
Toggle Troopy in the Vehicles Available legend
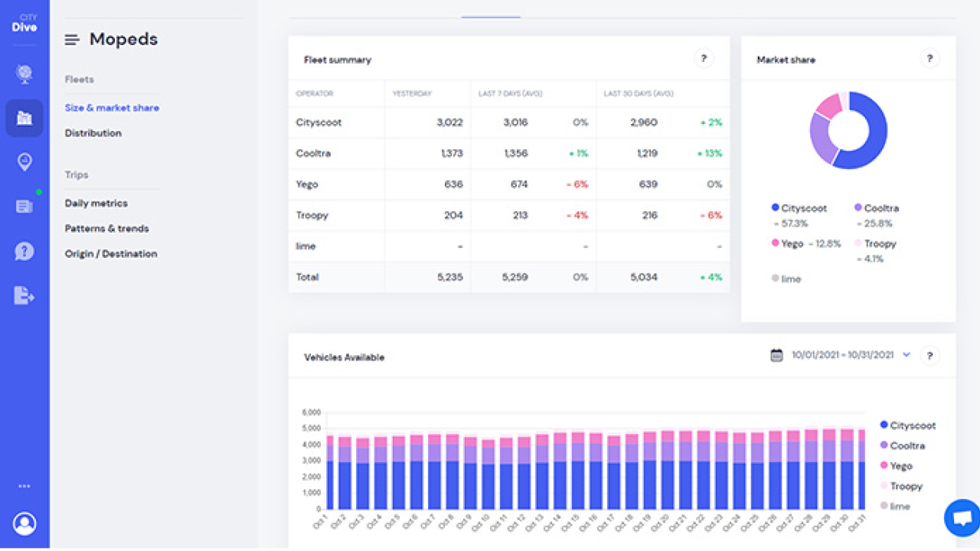tap(900, 486)
